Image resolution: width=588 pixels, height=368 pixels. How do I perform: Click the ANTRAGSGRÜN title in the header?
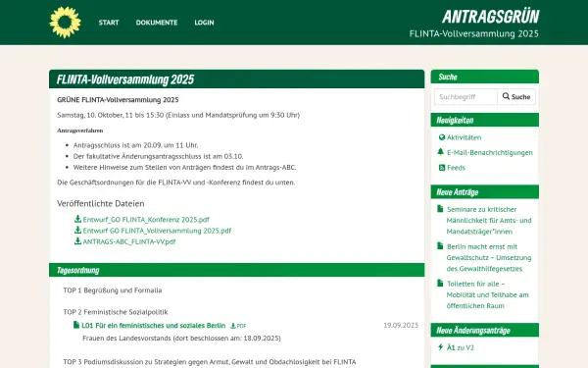[x=491, y=17]
